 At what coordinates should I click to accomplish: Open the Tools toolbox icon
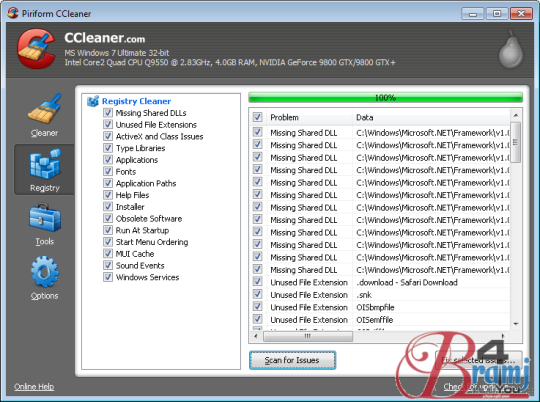pyautogui.click(x=45, y=218)
